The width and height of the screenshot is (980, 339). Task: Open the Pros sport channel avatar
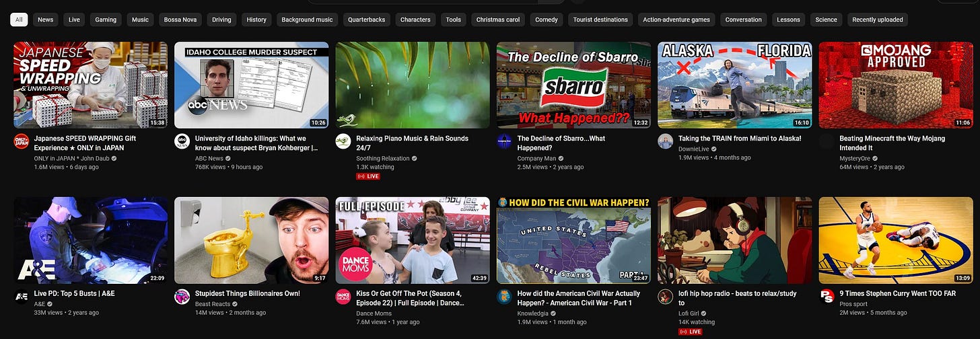pyautogui.click(x=827, y=297)
